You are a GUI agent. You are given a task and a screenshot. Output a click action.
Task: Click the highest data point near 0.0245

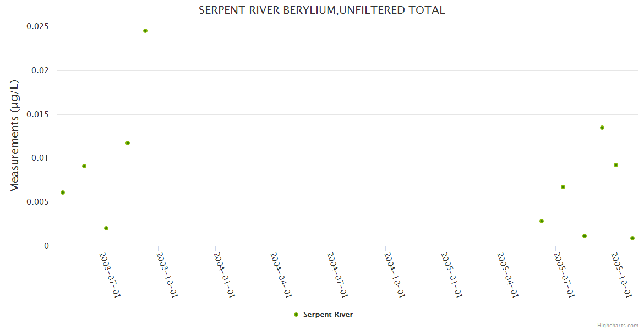coord(145,31)
